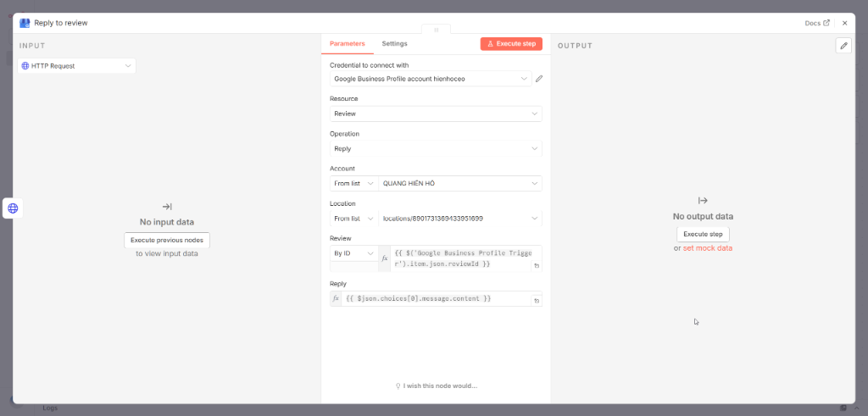Viewport: 868px width, 416px height.
Task: Click the I wish this node would... link
Action: coord(437,385)
